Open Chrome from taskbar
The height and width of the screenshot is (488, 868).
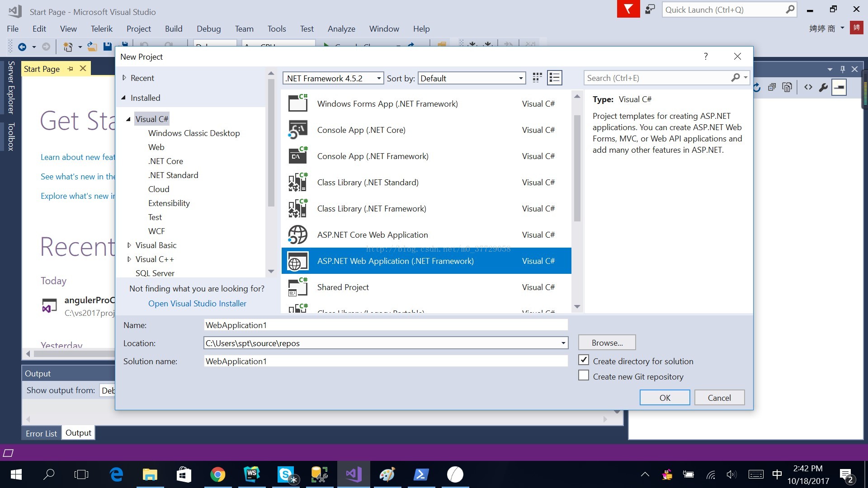(x=217, y=474)
